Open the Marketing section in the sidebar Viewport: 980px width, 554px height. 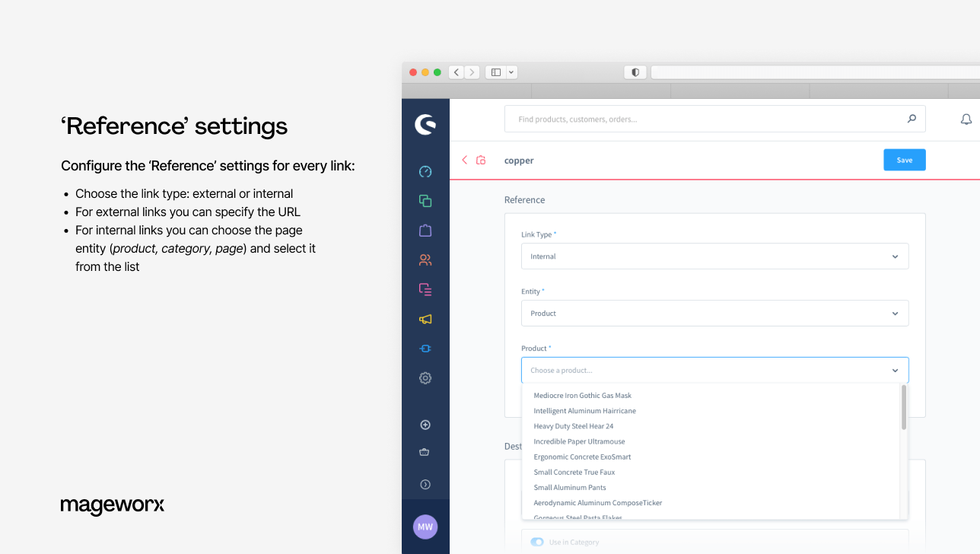point(425,319)
